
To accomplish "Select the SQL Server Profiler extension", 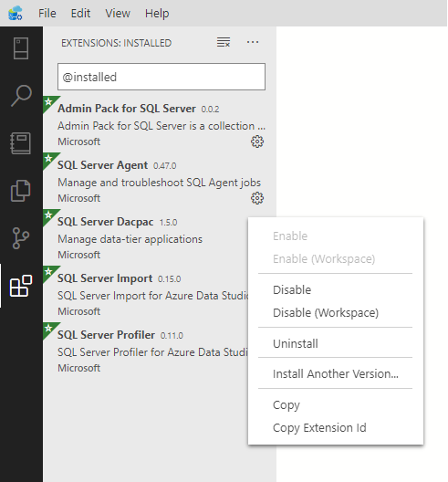I will (145, 351).
